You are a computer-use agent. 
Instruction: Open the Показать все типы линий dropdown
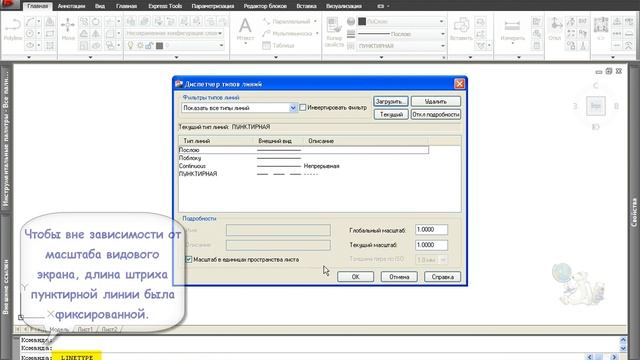[293, 108]
